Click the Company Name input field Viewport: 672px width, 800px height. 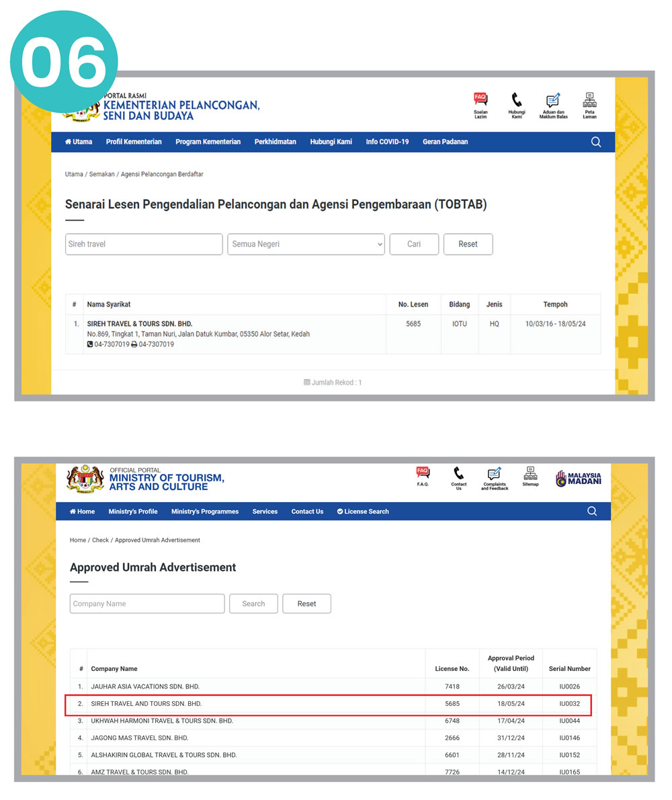(x=147, y=604)
